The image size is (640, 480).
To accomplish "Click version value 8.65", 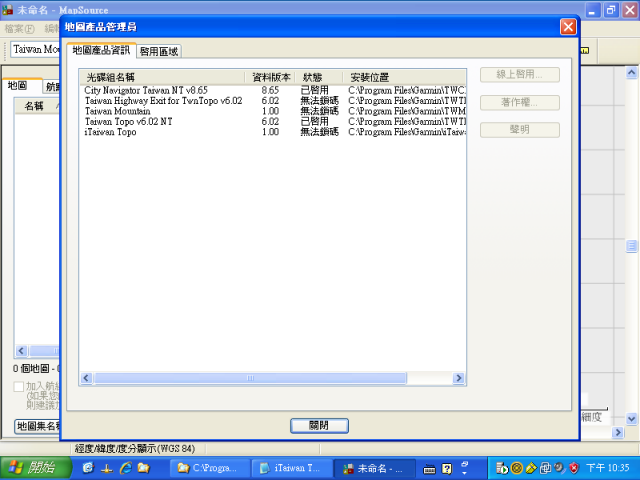I will [270, 90].
